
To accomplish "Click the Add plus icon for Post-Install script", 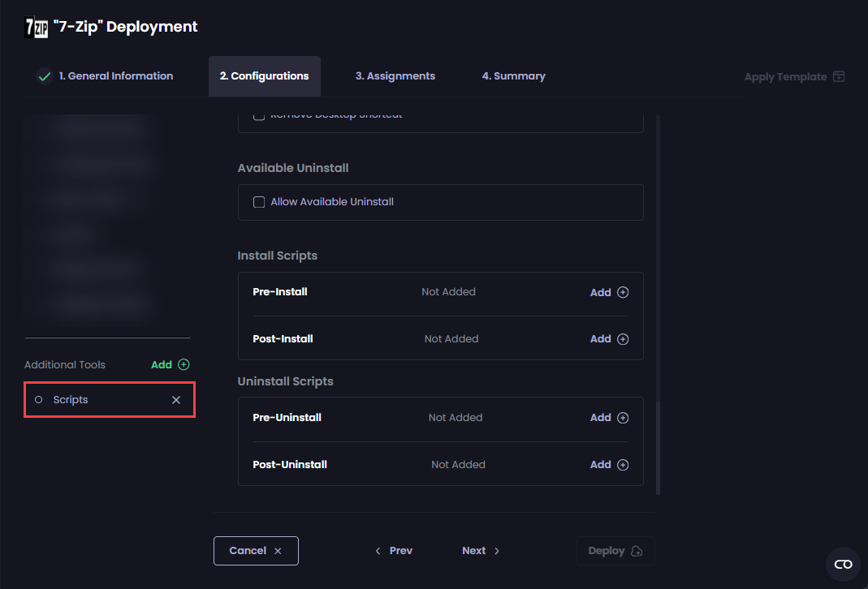I will (x=622, y=338).
